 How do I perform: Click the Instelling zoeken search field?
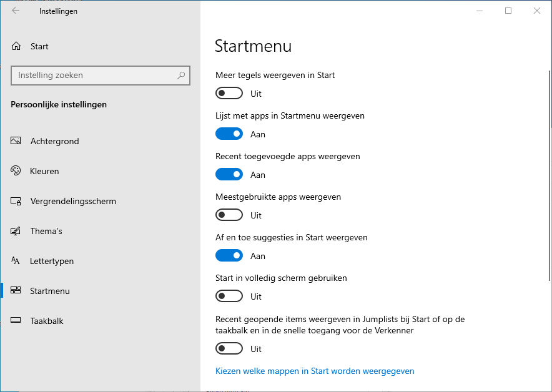click(94, 76)
